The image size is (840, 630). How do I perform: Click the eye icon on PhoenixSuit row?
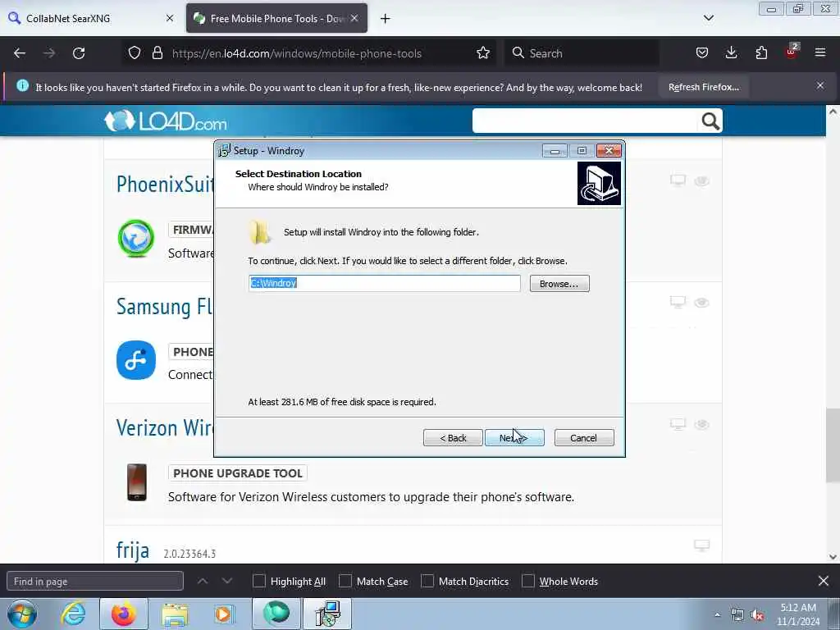point(702,181)
